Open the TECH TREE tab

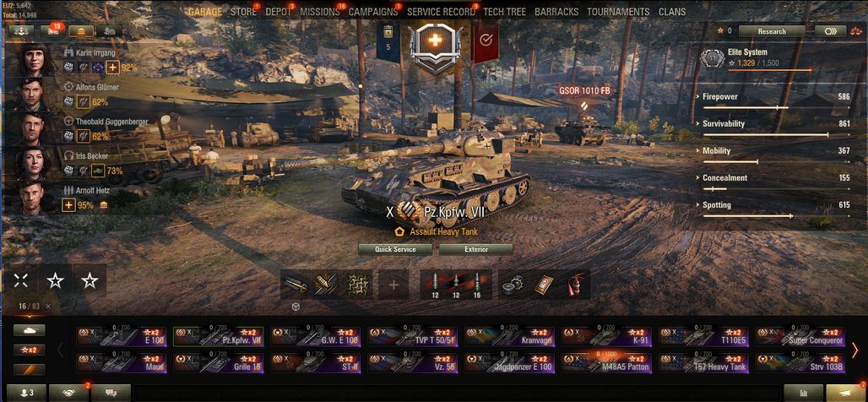[504, 12]
